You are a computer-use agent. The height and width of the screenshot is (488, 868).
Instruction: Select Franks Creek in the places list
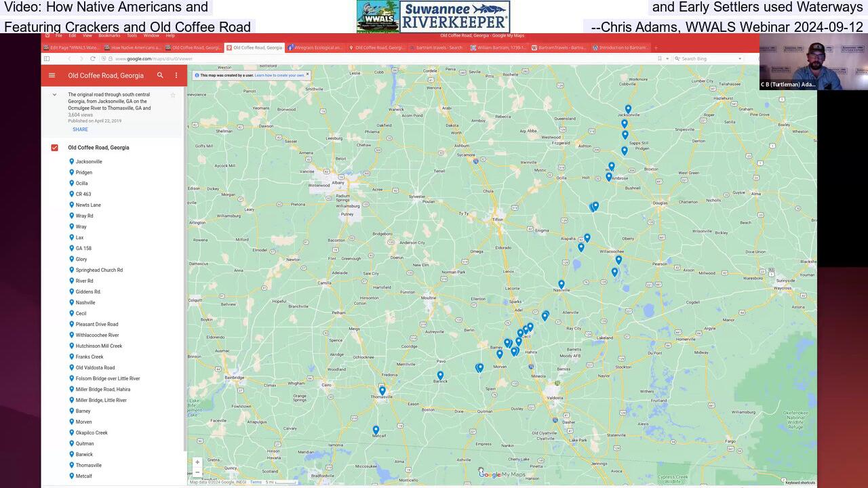tap(90, 357)
